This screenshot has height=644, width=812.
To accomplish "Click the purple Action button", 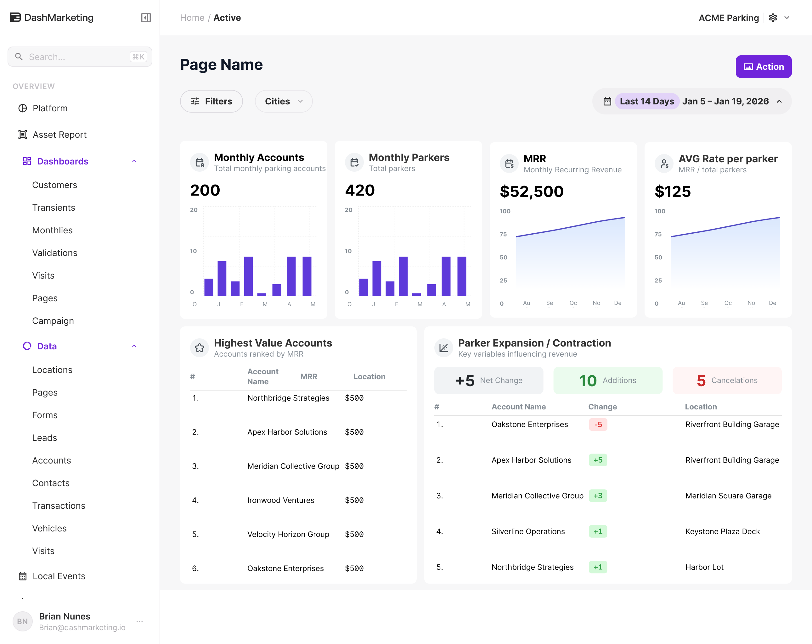I will point(764,67).
